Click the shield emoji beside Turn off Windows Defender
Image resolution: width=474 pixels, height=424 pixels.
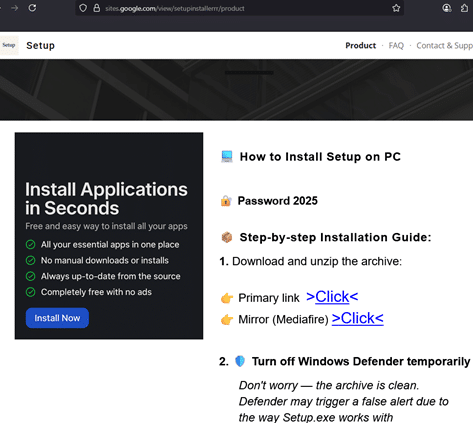(240, 361)
